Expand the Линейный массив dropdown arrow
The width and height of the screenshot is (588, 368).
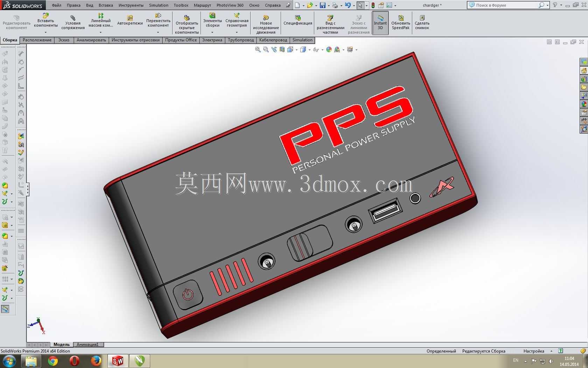point(100,32)
